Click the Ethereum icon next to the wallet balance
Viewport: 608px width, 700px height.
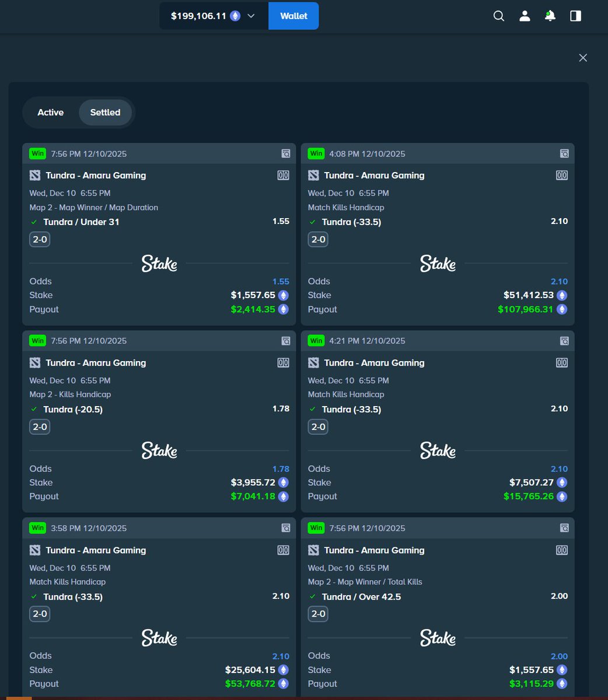point(235,16)
